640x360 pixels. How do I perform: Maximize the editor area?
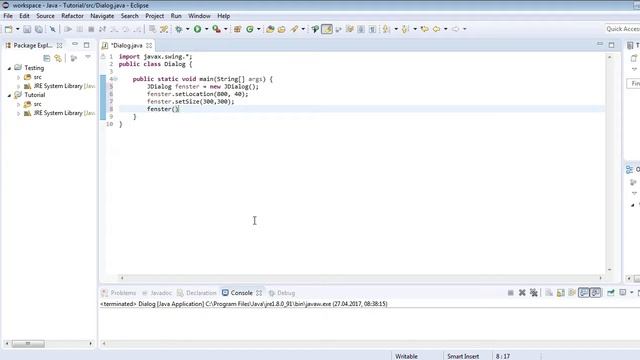click(611, 45)
